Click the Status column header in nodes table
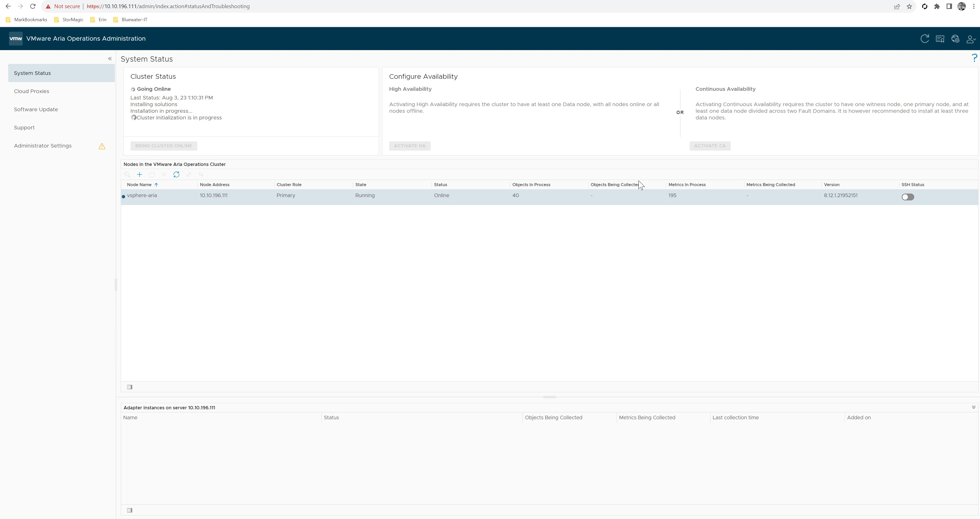 click(441, 185)
